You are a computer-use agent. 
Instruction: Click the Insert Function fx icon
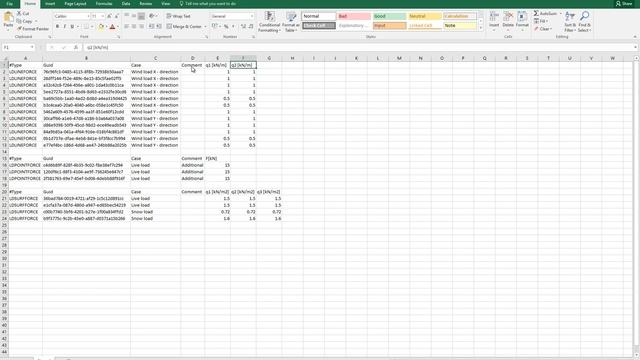pyautogui.click(x=76, y=47)
